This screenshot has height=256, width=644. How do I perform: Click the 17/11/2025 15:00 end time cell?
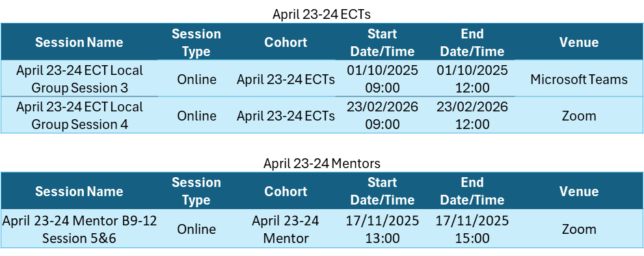pos(472,229)
